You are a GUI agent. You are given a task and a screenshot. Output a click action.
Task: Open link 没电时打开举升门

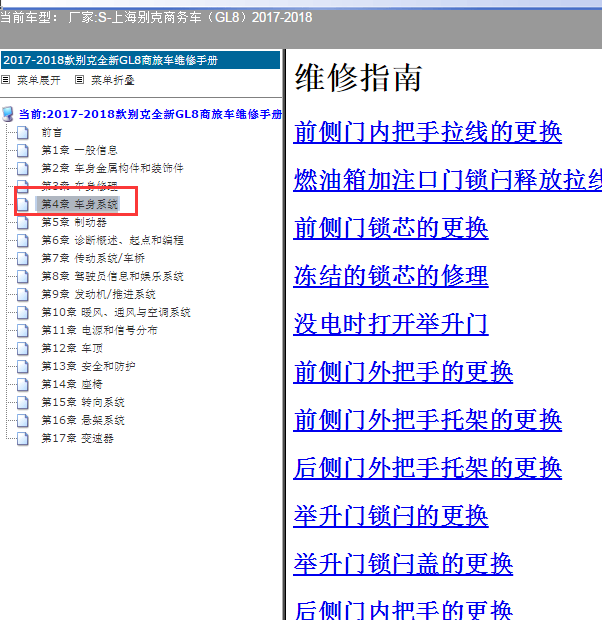pyautogui.click(x=391, y=324)
